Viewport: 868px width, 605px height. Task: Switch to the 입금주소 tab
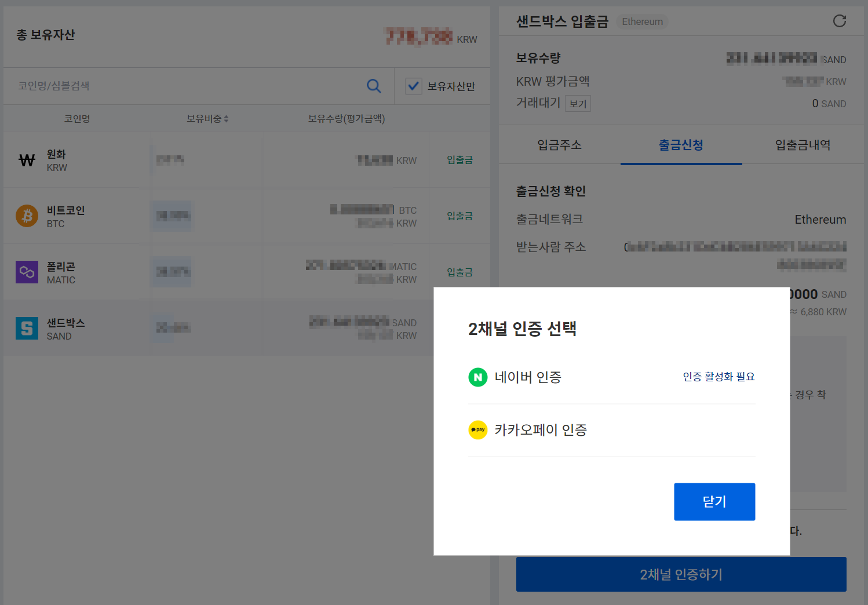[560, 145]
